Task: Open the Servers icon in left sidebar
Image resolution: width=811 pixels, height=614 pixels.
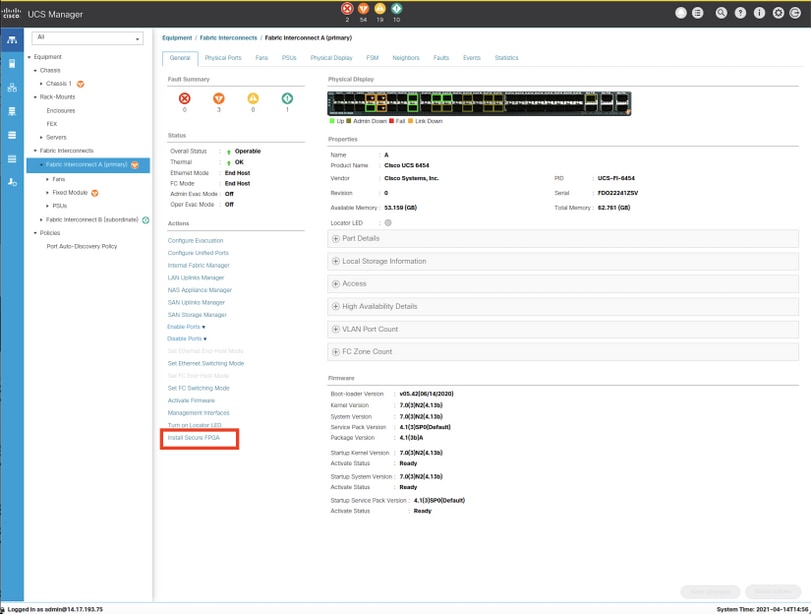Action: 11,64
